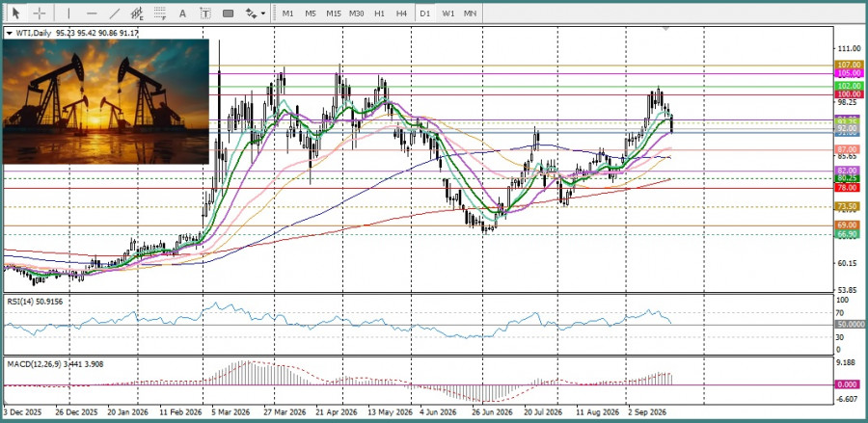This screenshot has width=868, height=423.
Task: Select the Fibonacci retracement tool
Action: point(160,13)
